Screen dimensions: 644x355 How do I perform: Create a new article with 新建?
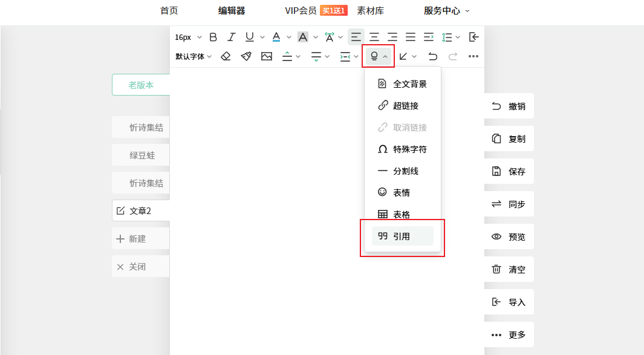(141, 239)
